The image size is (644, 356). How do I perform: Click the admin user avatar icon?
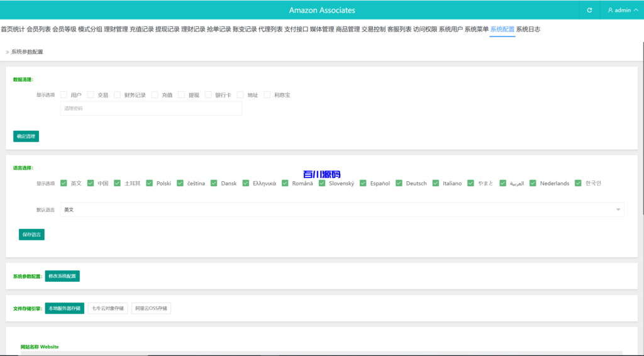(610, 10)
